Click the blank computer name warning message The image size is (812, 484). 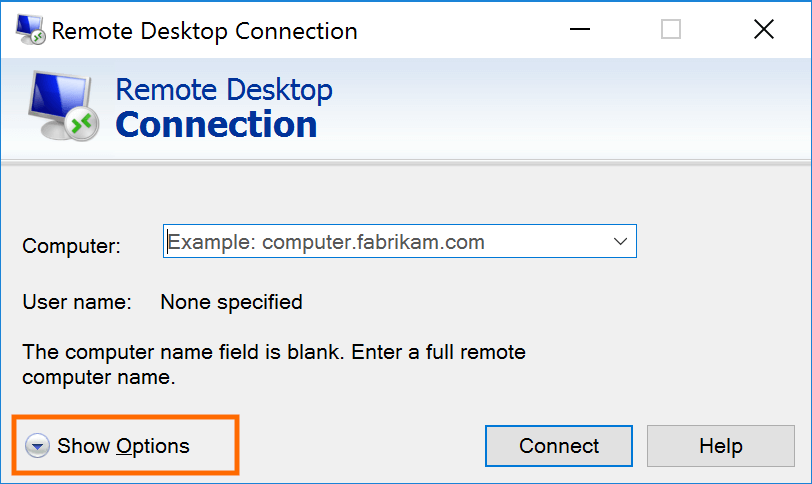pyautogui.click(x=273, y=365)
